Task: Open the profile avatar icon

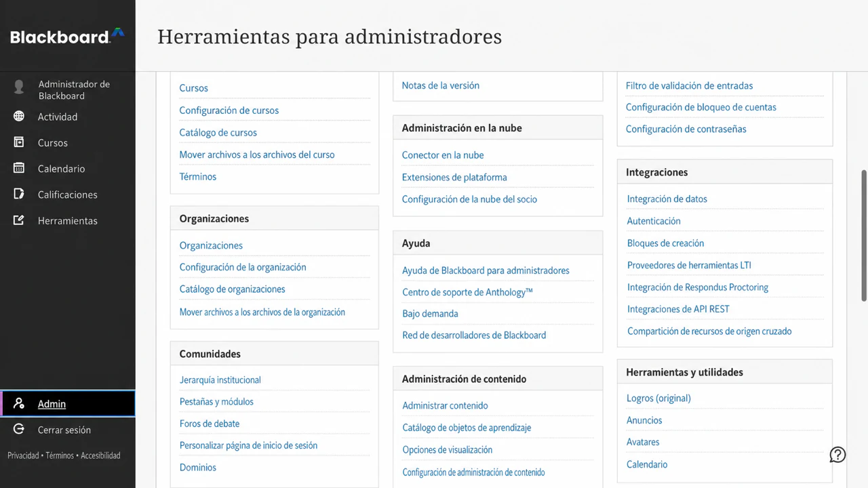Action: click(x=19, y=87)
